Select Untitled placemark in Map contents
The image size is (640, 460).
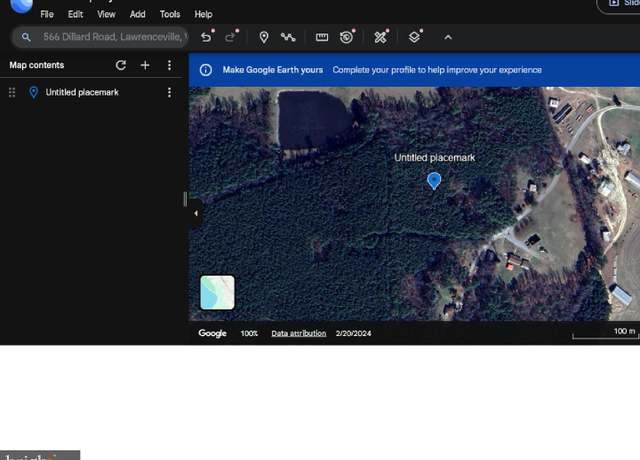point(82,92)
